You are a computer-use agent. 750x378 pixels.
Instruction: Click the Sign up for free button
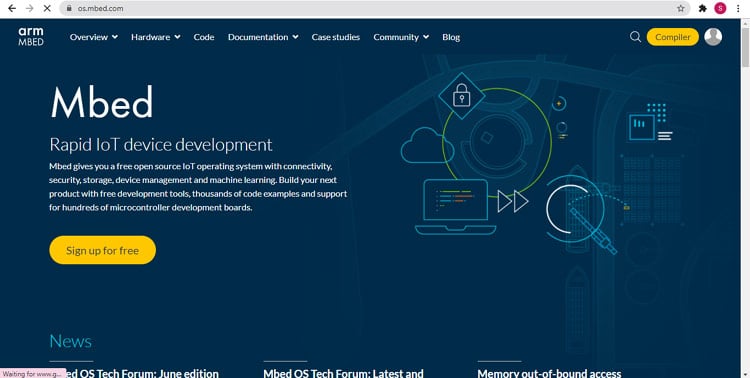102,250
